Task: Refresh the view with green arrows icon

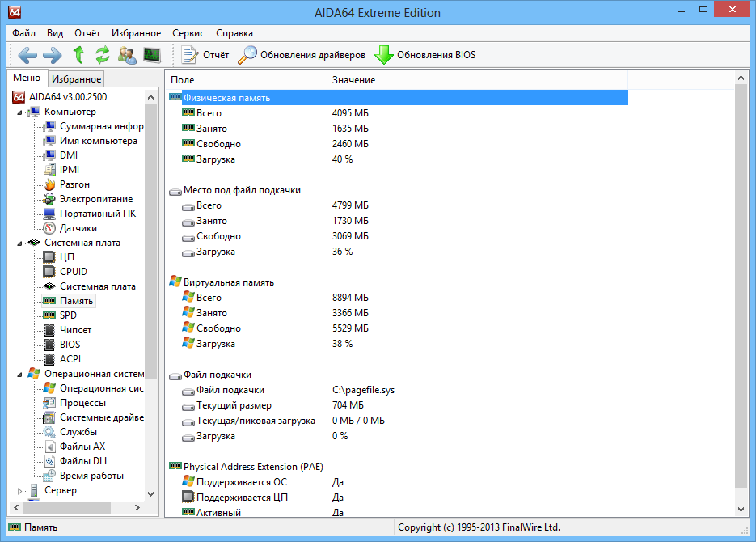Action: tap(102, 55)
